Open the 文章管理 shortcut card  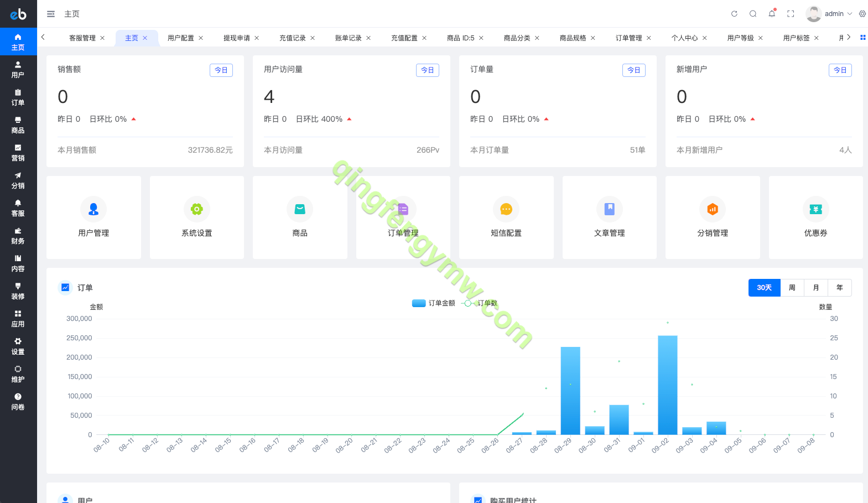610,217
